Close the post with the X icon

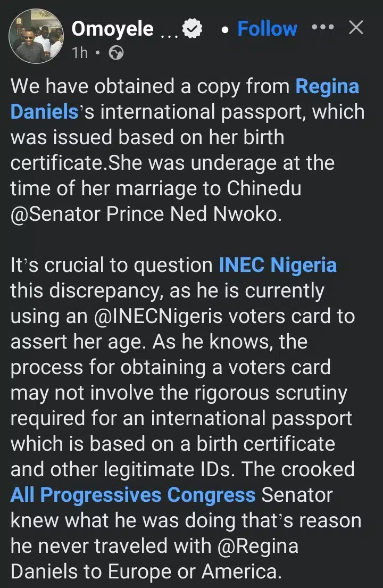point(356,28)
